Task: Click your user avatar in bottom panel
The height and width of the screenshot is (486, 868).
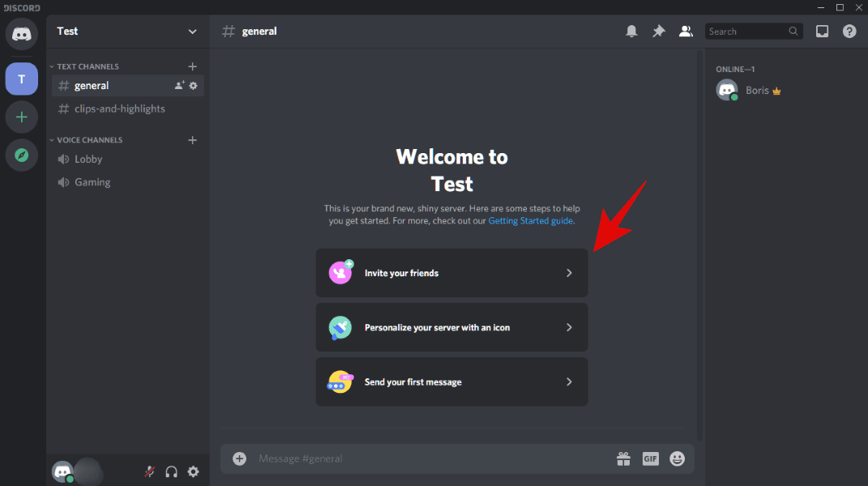Action: (62, 471)
